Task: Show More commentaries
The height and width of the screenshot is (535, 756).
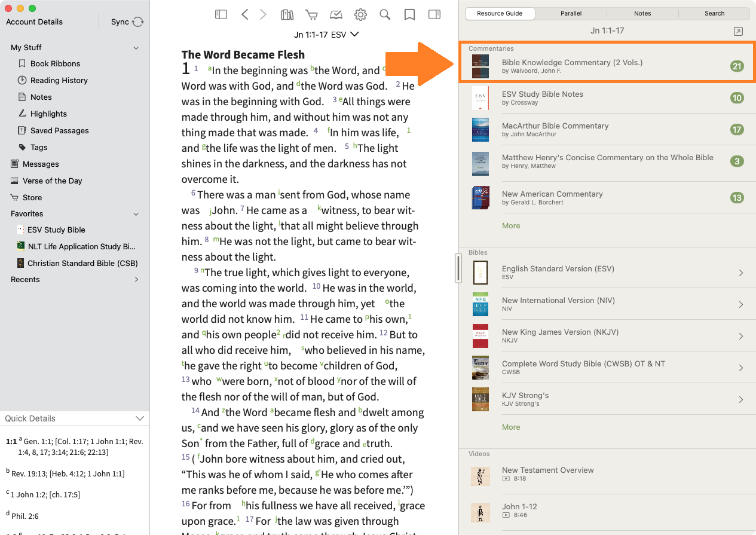Action: pos(511,225)
